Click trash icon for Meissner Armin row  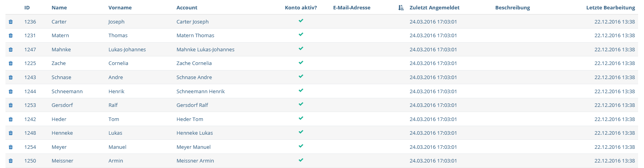[11, 161]
